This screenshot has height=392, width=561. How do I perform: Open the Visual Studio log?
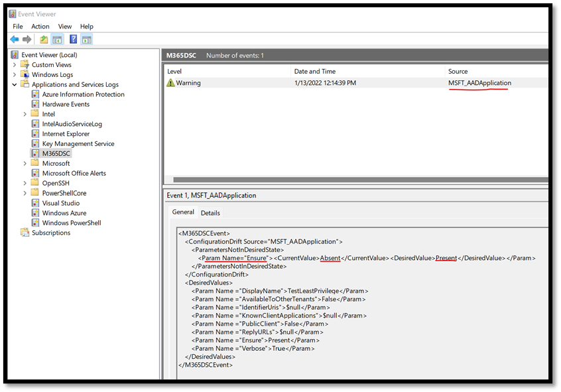click(x=61, y=203)
